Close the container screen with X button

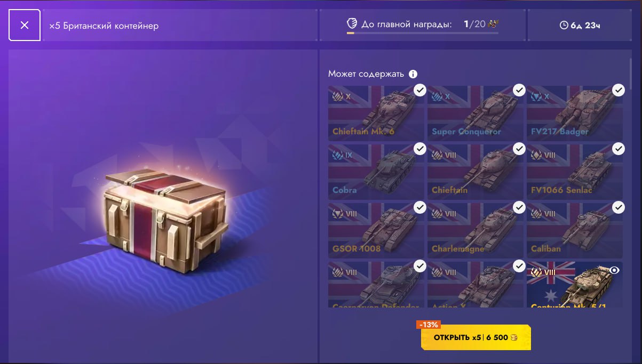point(25,25)
